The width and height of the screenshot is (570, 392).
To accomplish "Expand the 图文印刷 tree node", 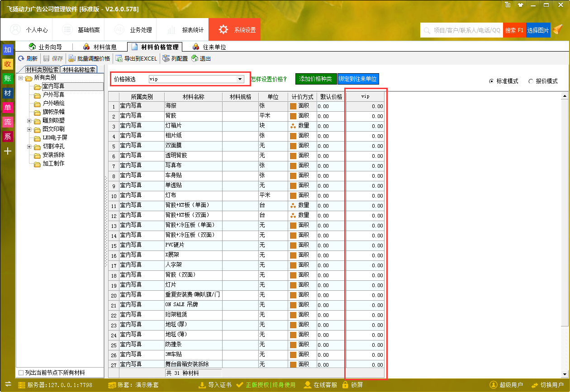I will [x=29, y=129].
